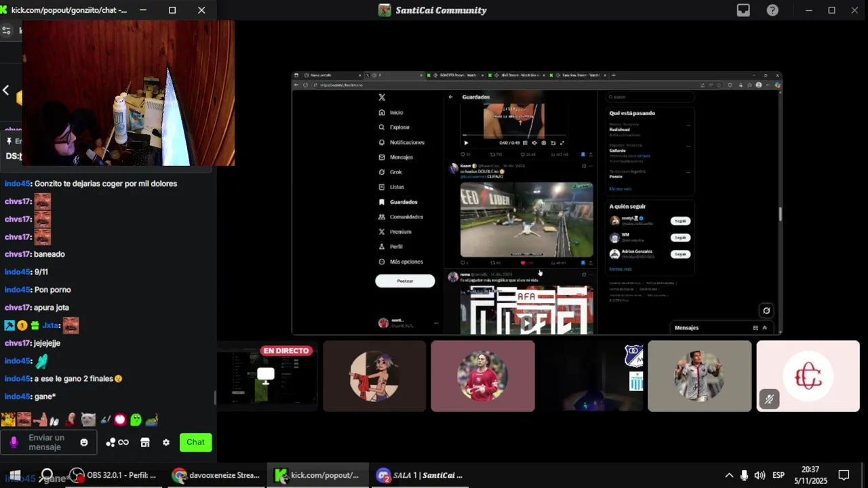Pick the burning Pikachu emote
Image resolution: width=868 pixels, height=488 pixels.
8,420
